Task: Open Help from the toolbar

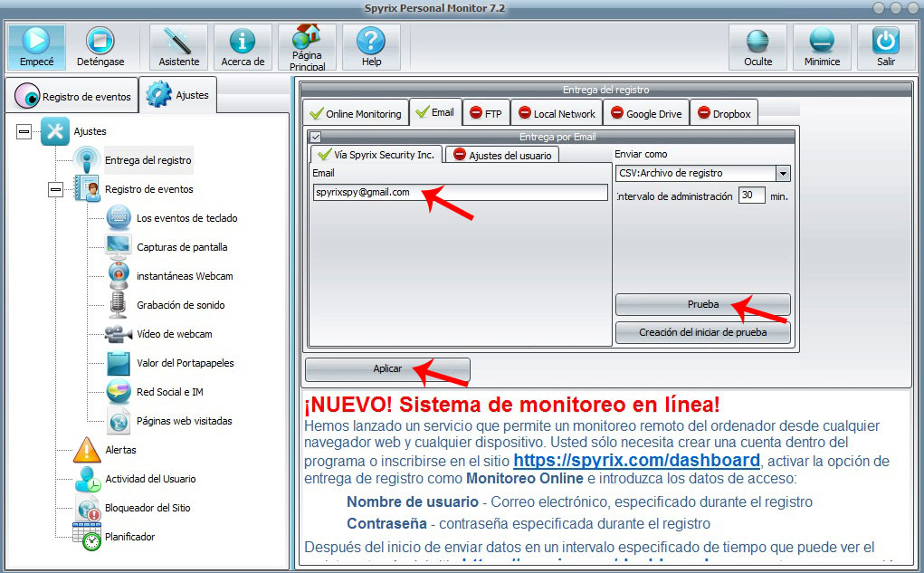Action: (x=371, y=47)
